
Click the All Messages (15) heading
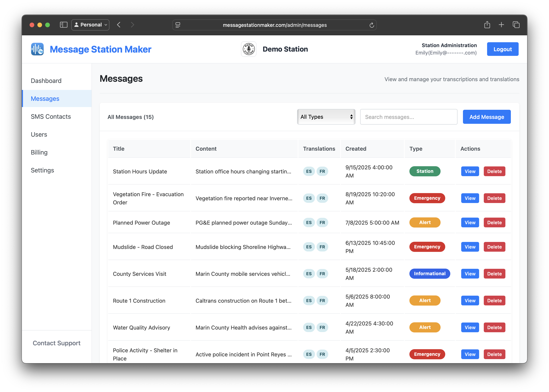coord(130,117)
